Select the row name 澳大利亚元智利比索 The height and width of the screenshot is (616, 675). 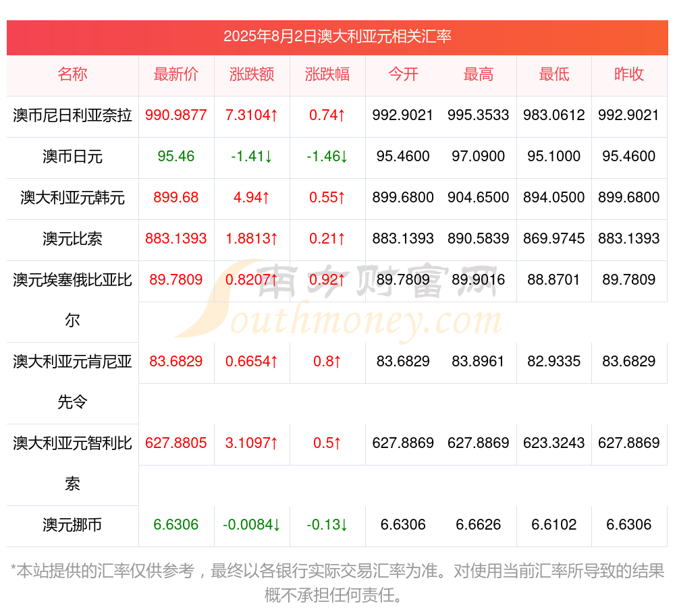72,464
